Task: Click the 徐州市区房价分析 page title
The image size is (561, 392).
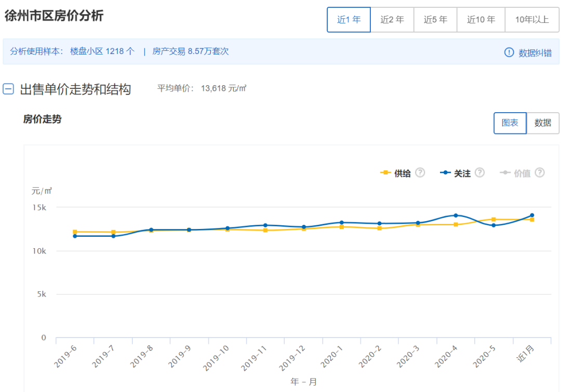Action: [54, 16]
